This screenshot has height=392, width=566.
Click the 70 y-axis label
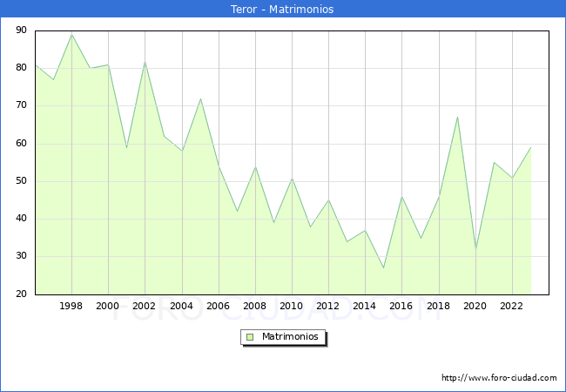click(x=21, y=105)
